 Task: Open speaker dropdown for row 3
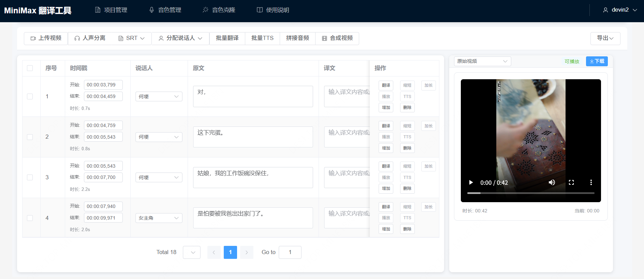point(159,178)
